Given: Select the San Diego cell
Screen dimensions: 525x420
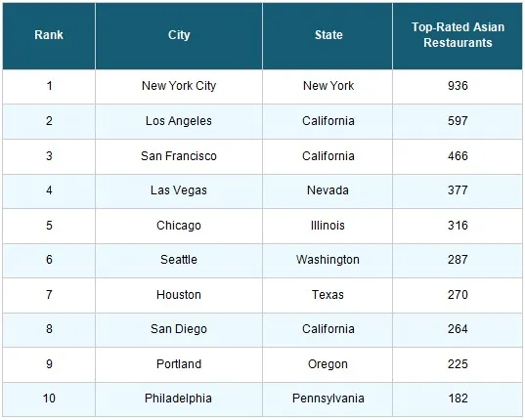Looking at the screenshot, I should point(179,330).
